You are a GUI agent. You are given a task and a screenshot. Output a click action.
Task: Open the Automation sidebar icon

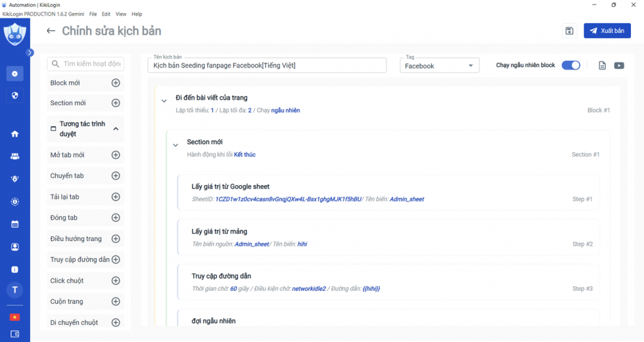pyautogui.click(x=14, y=74)
